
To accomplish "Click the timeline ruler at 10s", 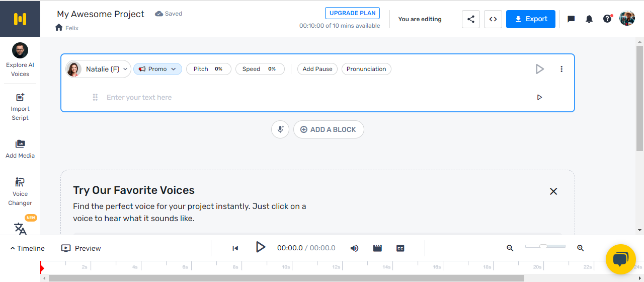I will (x=286, y=267).
